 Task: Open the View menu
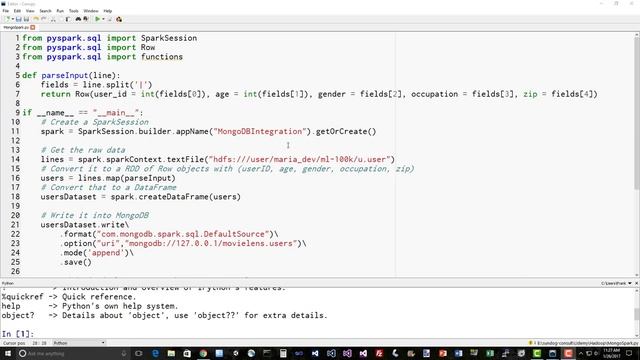pos(30,11)
